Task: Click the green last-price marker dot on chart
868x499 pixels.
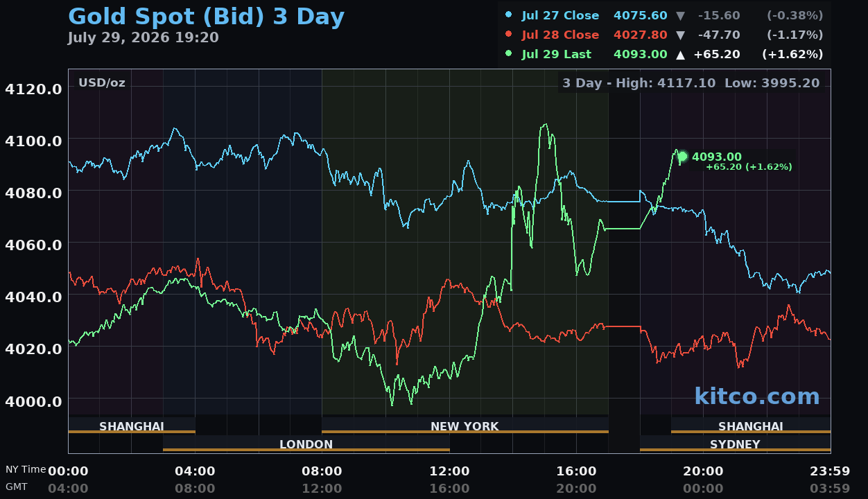Action: (682, 157)
